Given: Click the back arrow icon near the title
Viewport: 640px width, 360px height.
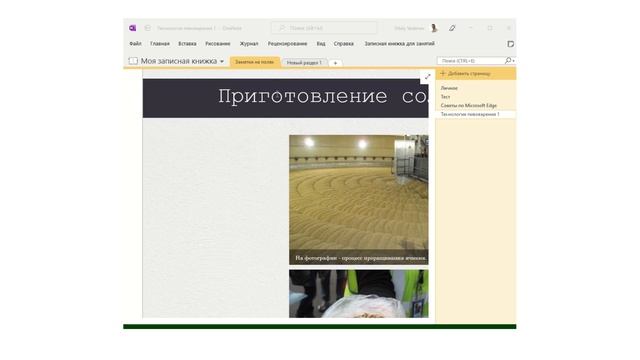Looking at the screenshot, I should pyautogui.click(x=148, y=28).
